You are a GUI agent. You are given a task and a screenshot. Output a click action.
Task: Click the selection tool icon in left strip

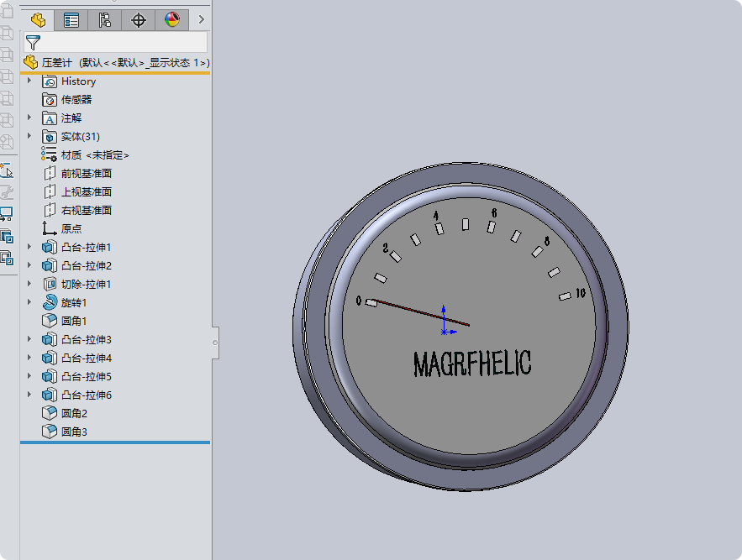[x=7, y=170]
